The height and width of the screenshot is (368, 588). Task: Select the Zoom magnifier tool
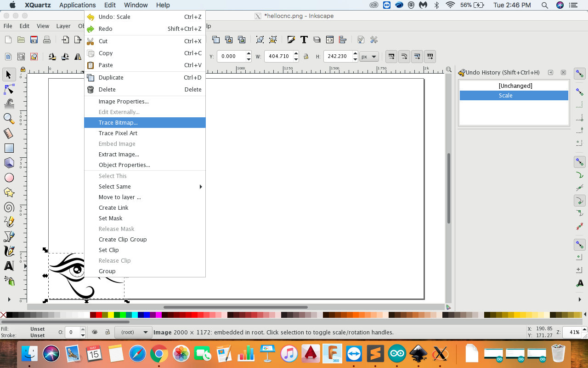(9, 119)
